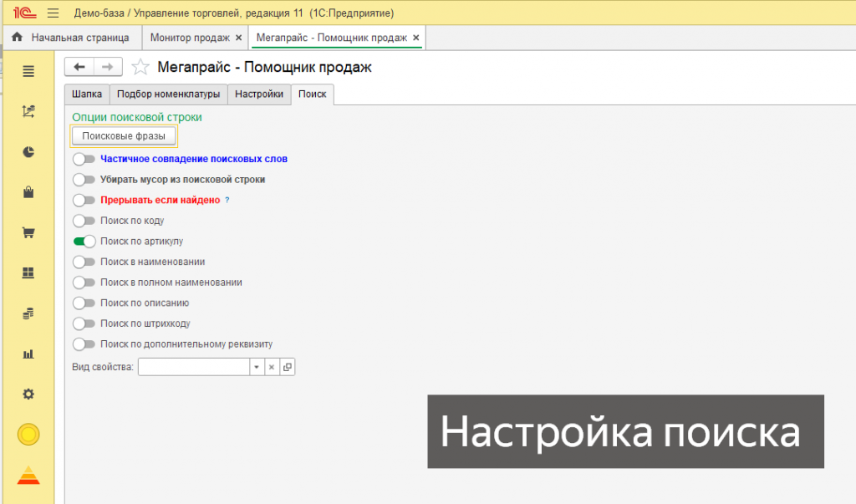
Task: Open the 1C main hamburger menu
Action: coord(53,13)
